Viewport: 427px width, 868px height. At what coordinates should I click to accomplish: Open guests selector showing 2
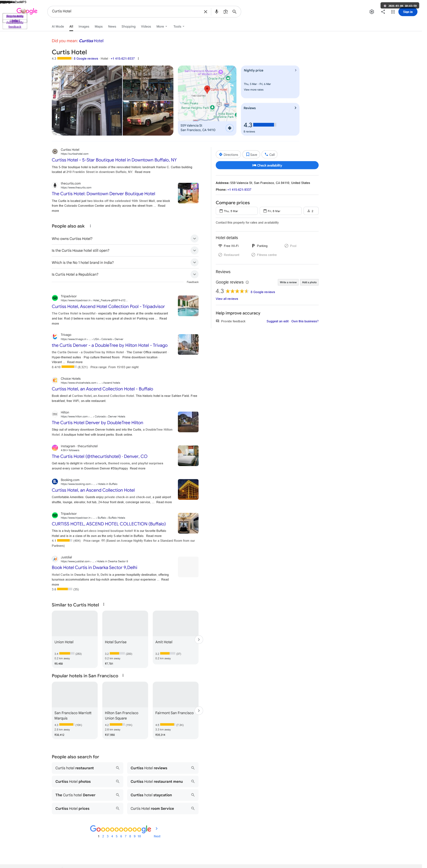pyautogui.click(x=311, y=211)
